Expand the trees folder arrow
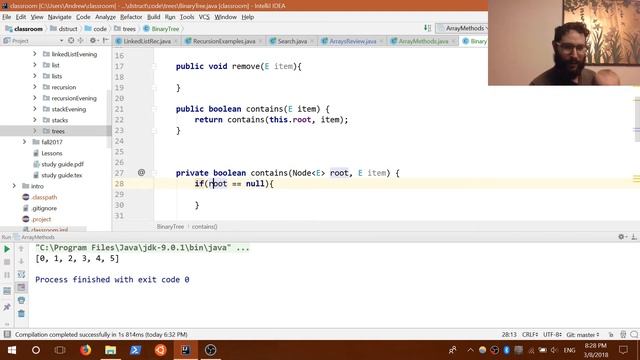Viewport: 640px width, 360px height. tap(35, 131)
